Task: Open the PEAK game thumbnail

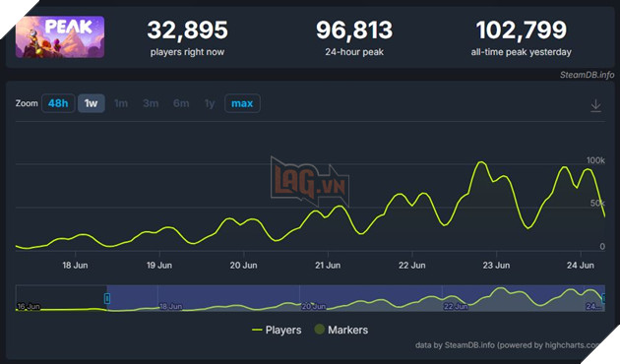Action: coord(60,37)
